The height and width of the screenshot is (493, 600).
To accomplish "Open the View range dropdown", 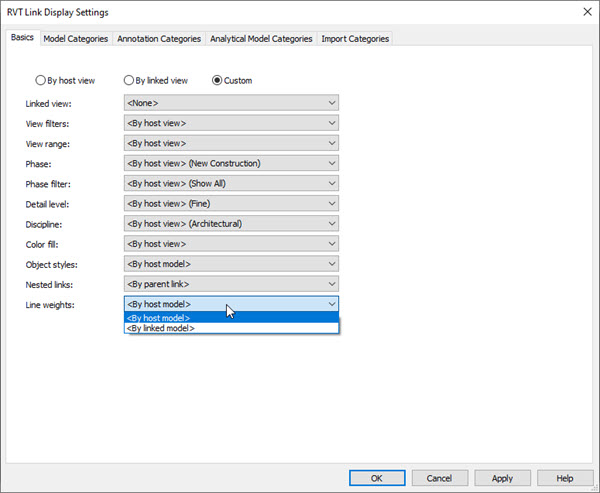I will tap(231, 143).
